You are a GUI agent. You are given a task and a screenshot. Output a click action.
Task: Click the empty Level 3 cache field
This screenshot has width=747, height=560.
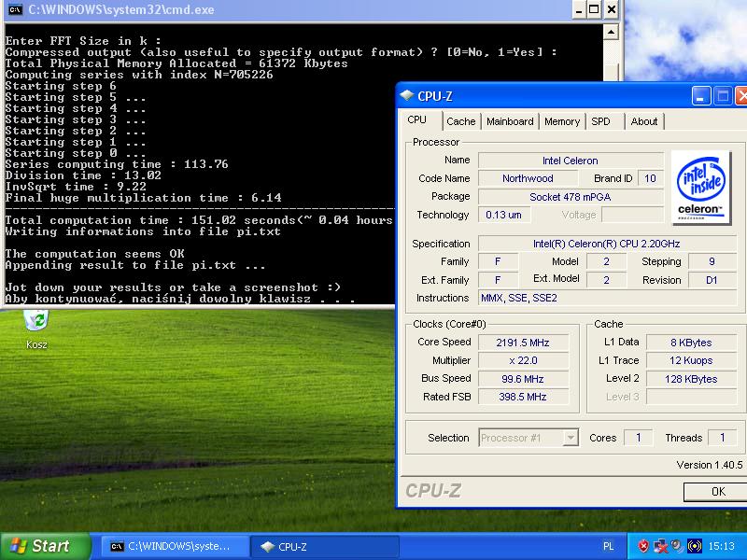[691, 397]
